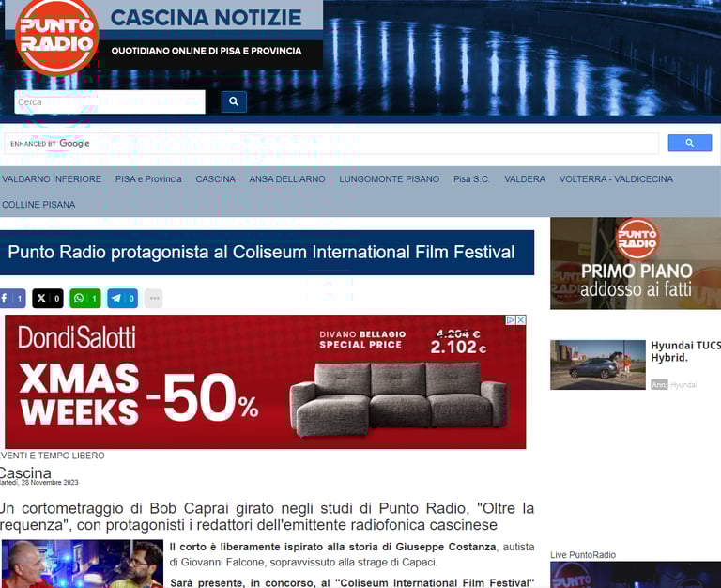
Task: Open more sharing options
Action: pos(154,299)
